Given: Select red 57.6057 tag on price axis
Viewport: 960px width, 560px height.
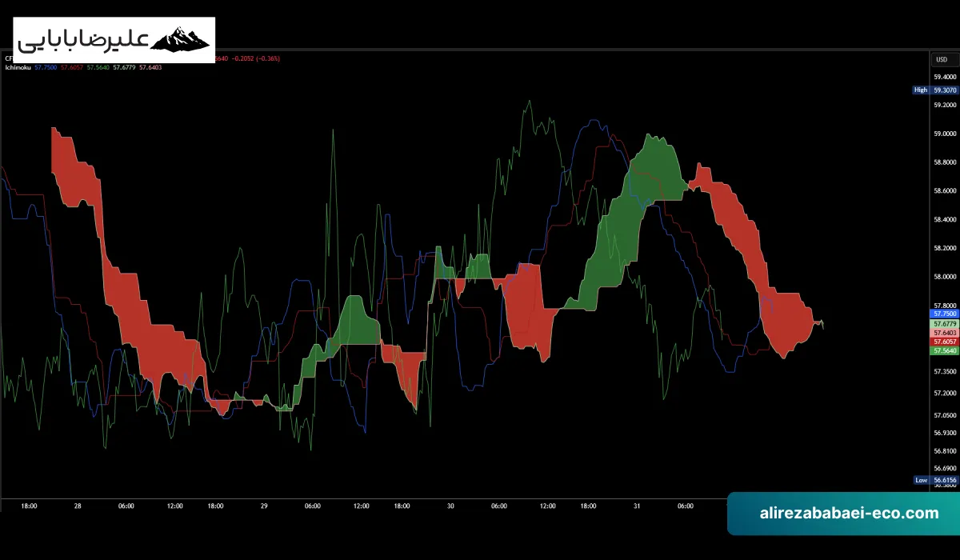Looking at the screenshot, I should pos(943,342).
